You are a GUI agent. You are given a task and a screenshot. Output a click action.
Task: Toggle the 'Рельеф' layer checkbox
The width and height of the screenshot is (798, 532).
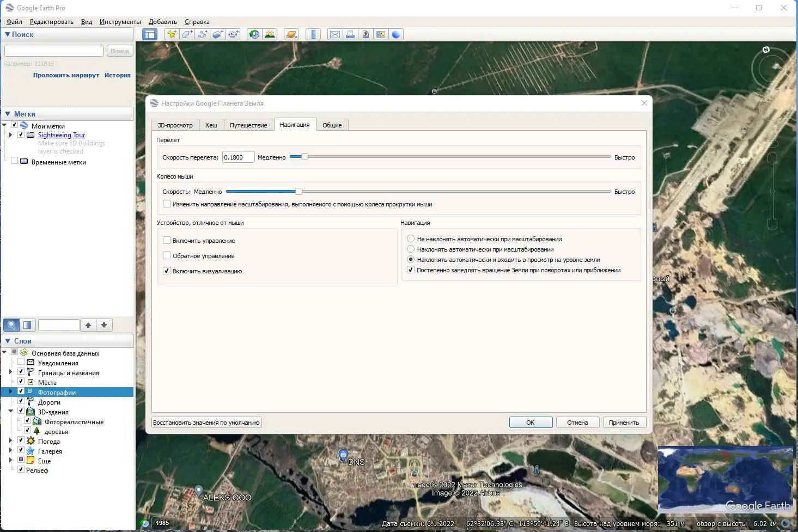click(x=21, y=469)
